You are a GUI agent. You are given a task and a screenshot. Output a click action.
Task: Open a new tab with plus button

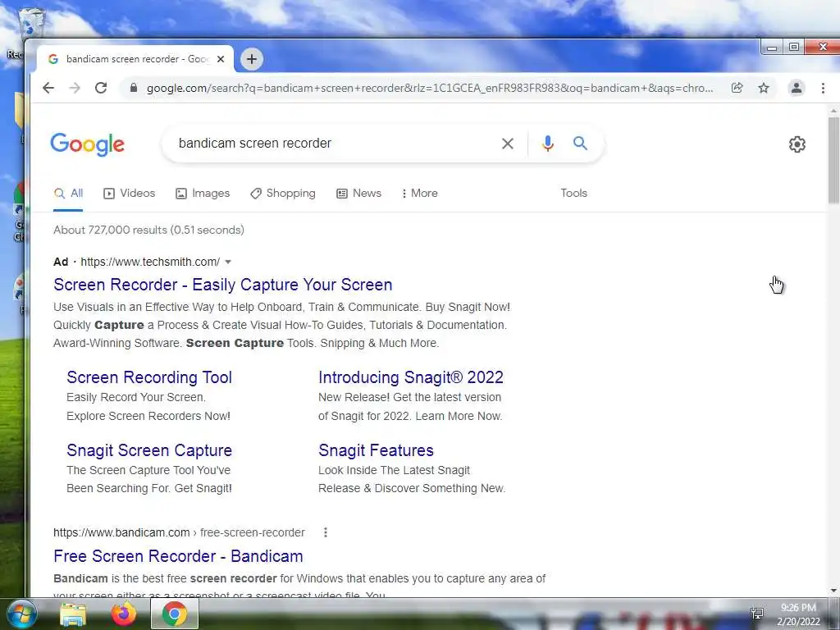(x=252, y=59)
